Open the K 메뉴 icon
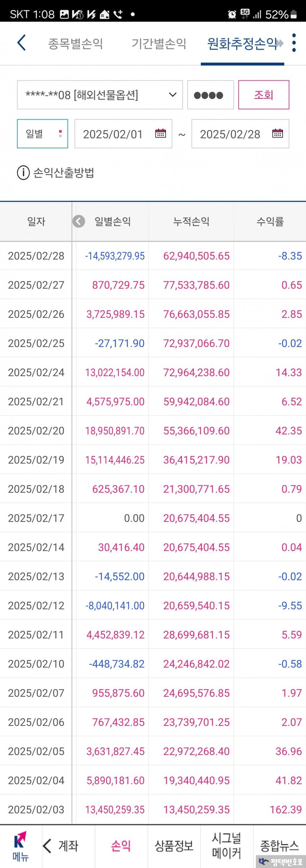 point(21,846)
